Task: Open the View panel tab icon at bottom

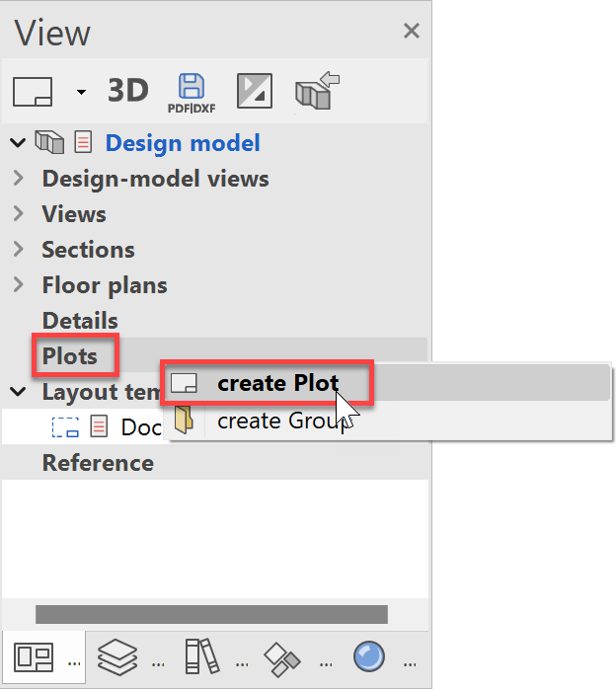Action: [34, 657]
